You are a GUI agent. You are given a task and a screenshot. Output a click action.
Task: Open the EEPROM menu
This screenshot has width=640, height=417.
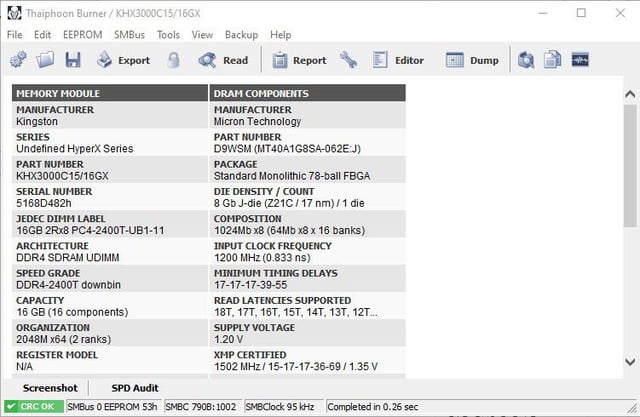(x=82, y=35)
